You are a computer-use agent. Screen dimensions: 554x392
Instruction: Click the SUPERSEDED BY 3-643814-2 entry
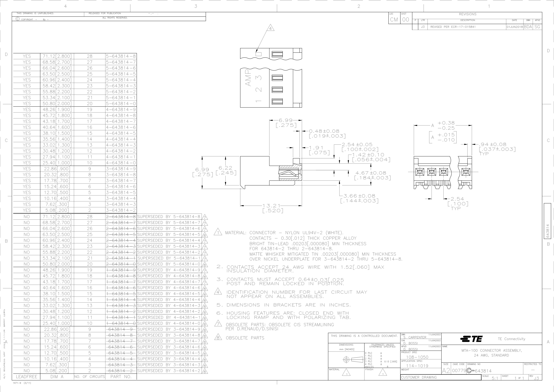click(169, 371)
